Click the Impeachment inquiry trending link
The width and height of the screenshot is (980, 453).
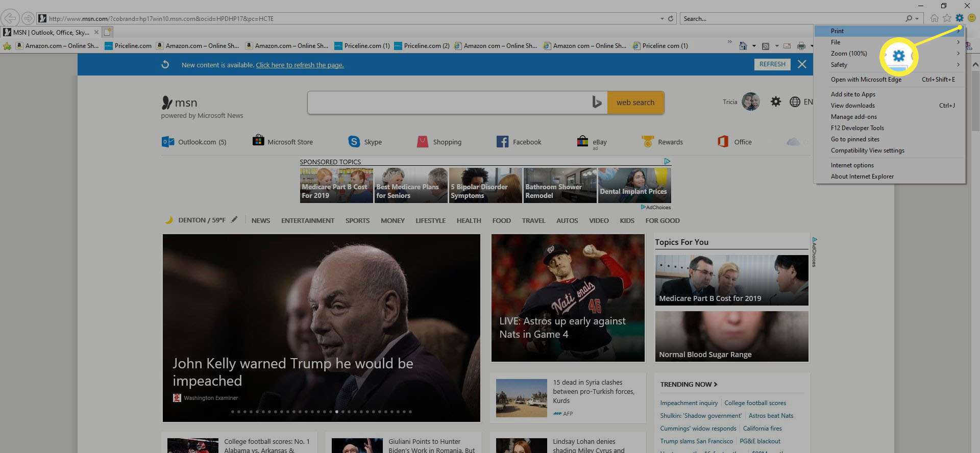689,403
